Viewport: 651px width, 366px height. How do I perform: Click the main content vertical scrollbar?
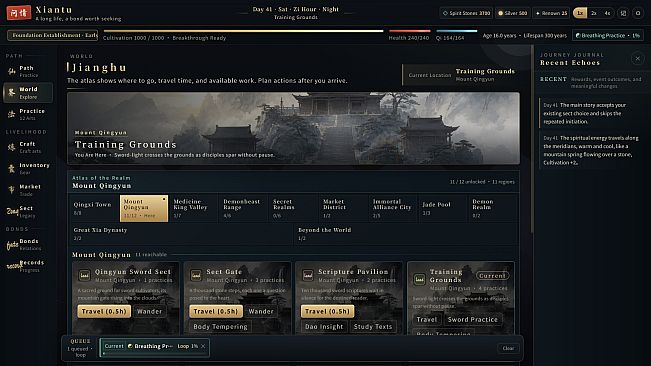(x=532, y=139)
